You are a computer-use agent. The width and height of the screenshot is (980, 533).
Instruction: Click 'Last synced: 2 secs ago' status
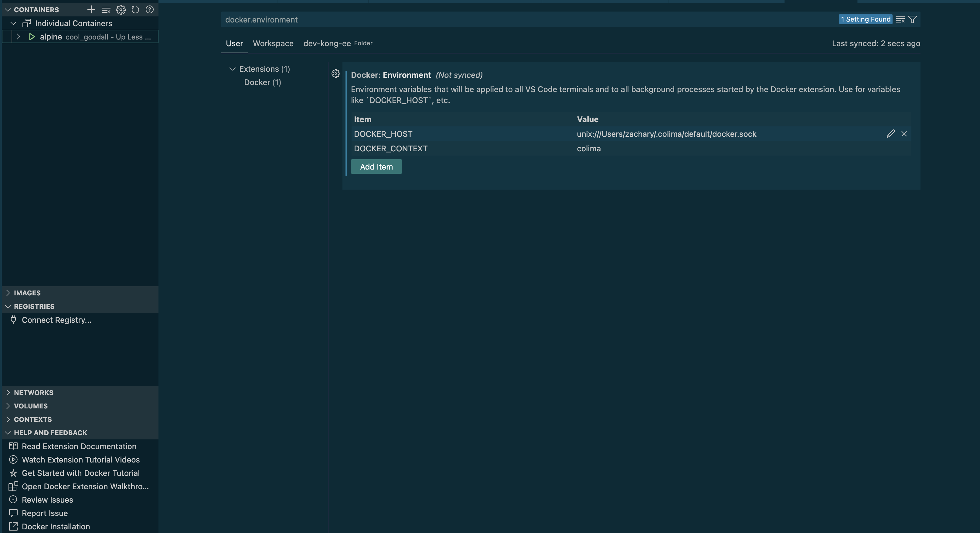point(876,43)
